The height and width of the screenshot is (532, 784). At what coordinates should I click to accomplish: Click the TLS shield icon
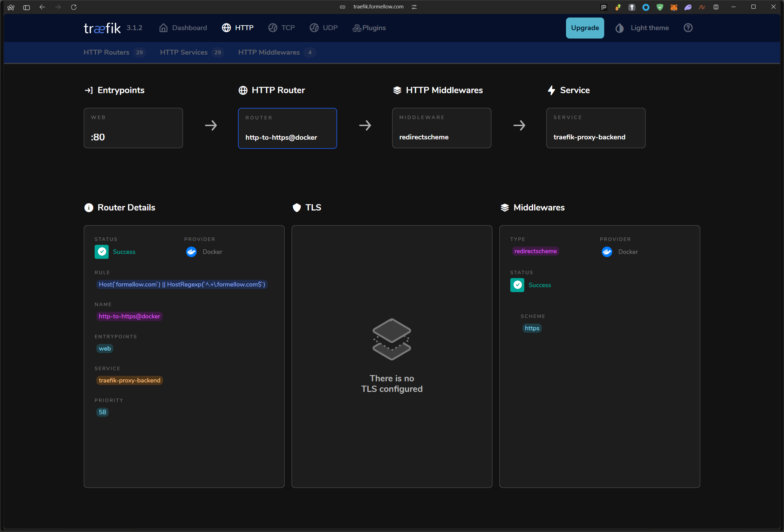[297, 208]
